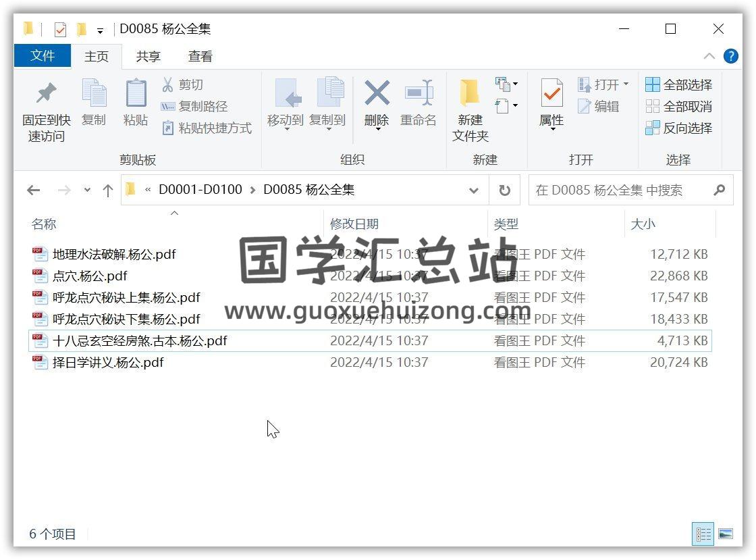Open the address bar history dropdown
The height and width of the screenshot is (560, 756).
pos(474,190)
